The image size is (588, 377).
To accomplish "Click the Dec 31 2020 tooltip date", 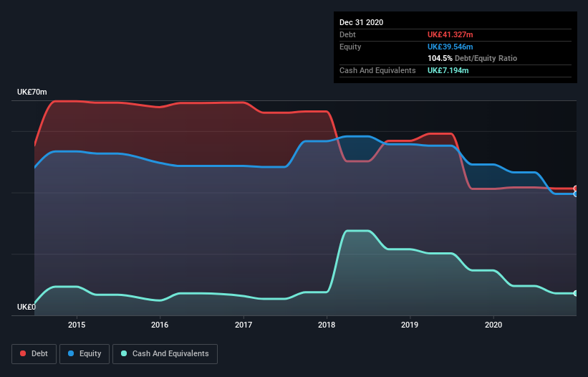I will (x=361, y=22).
